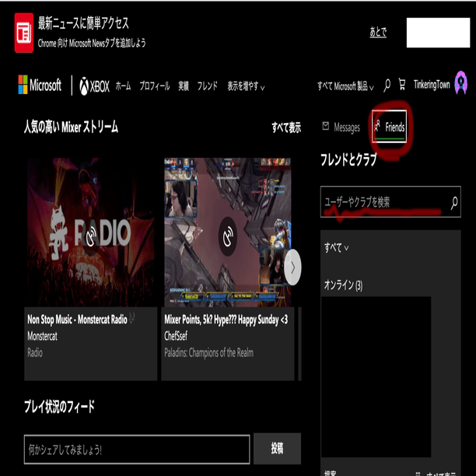Play the Monstercat Radio stream thumbnail

tap(91, 232)
